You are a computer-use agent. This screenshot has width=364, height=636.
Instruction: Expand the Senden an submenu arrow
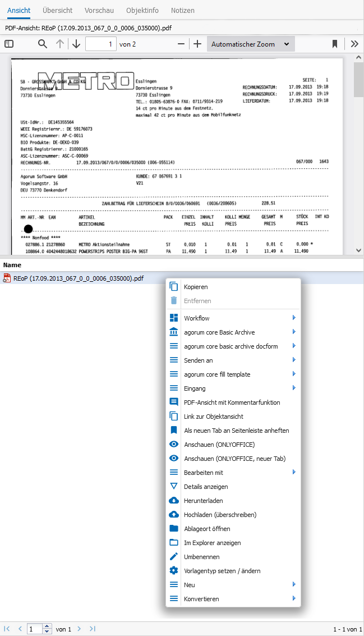(294, 360)
